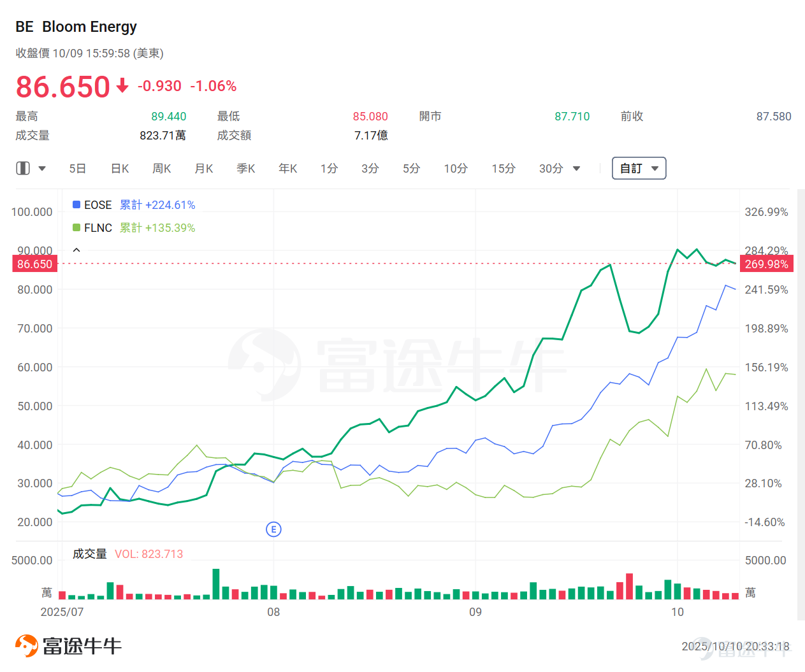Switch to the 5日 chart tab
This screenshot has height=672, width=805.
[77, 168]
